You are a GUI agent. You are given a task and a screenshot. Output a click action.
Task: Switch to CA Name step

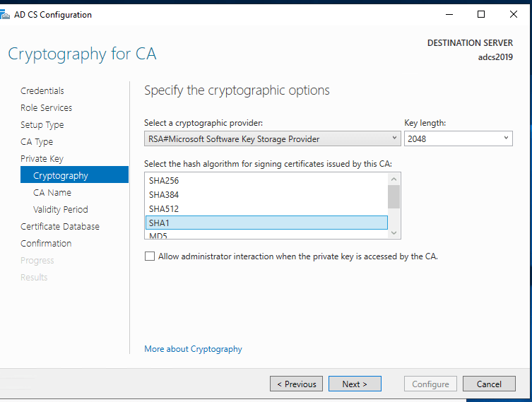(x=52, y=192)
